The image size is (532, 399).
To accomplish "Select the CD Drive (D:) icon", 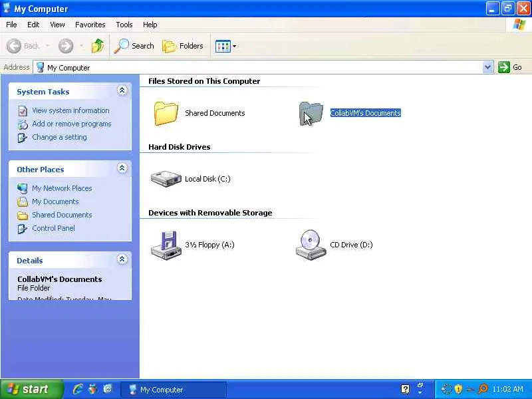I will (x=311, y=245).
